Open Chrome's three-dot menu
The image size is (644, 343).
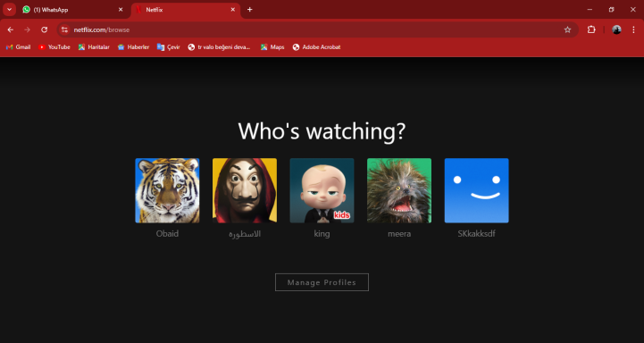[x=633, y=29]
